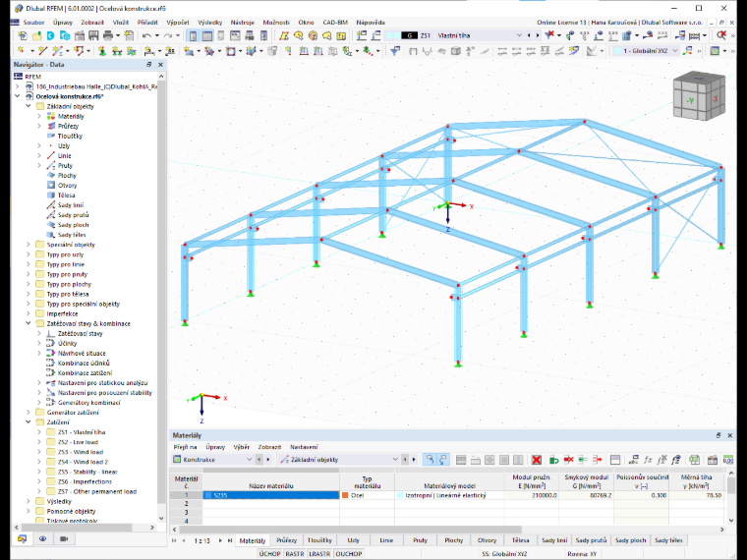Screen dimensions: 747x560
Task: Open the Výpočet menu
Action: [x=178, y=23]
